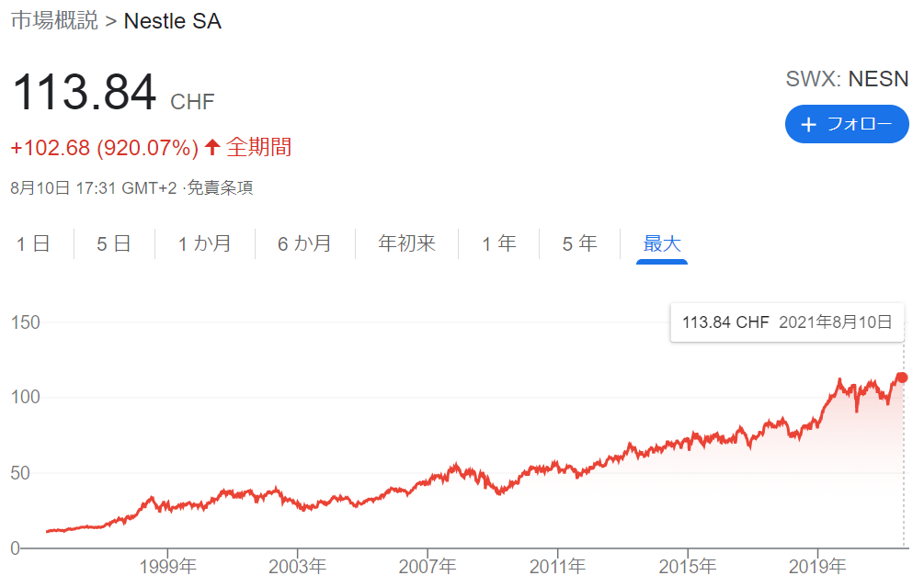Click the 113.84 price value
Viewport: 924px width, 587px height.
click(x=85, y=92)
